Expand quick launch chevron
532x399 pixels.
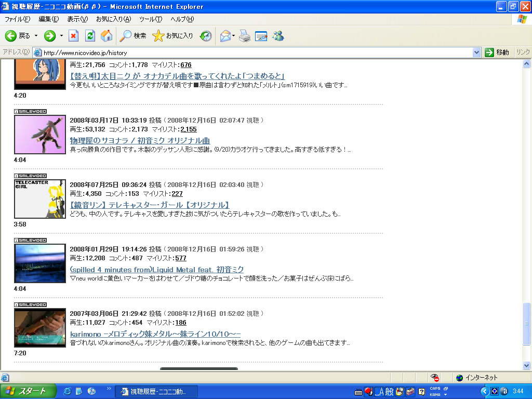click(109, 389)
